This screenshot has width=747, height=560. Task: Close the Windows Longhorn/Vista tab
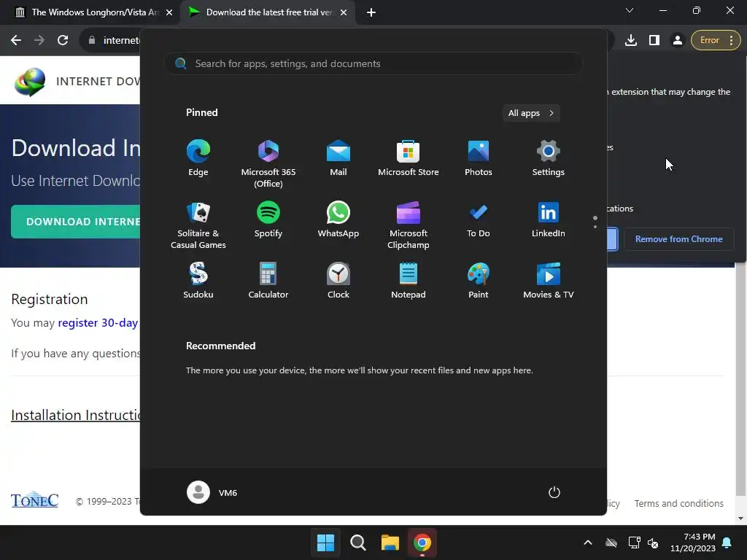coord(169,12)
